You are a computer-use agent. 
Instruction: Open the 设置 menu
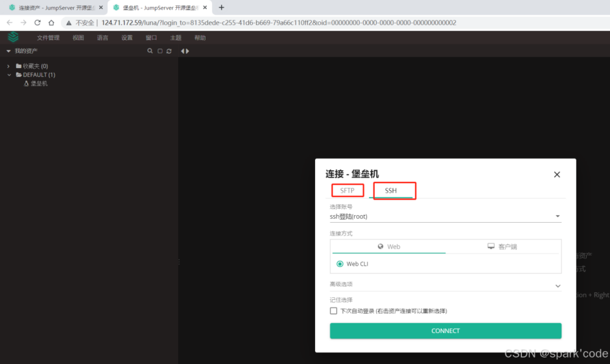coord(127,38)
